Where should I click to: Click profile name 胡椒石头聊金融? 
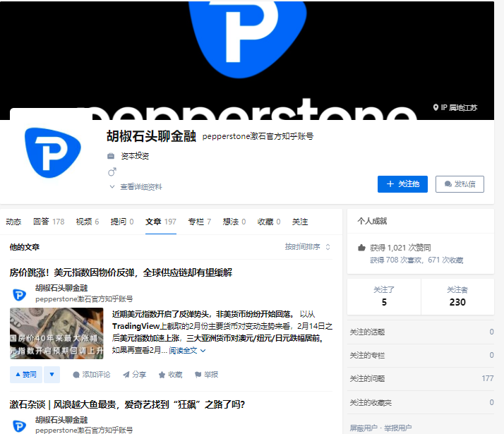pyautogui.click(x=151, y=136)
